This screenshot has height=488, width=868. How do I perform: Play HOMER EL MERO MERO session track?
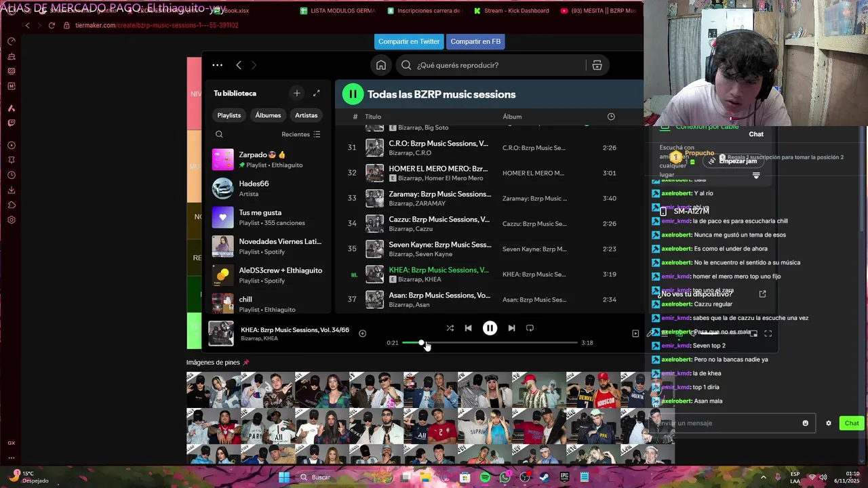coord(489,173)
